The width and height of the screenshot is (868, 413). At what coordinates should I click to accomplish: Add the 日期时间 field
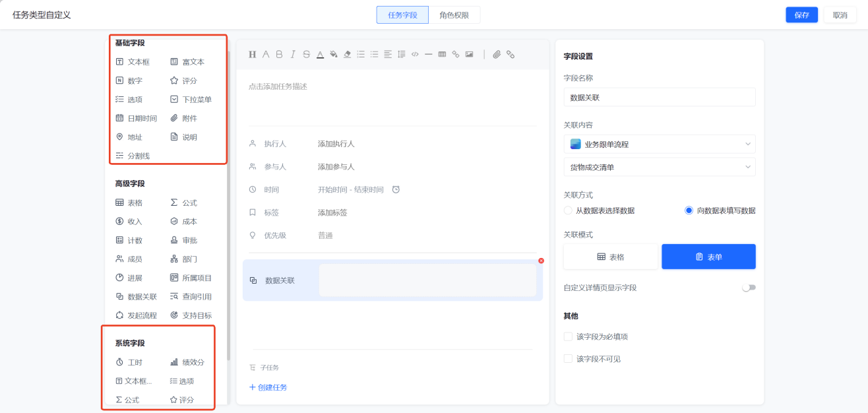pos(136,118)
